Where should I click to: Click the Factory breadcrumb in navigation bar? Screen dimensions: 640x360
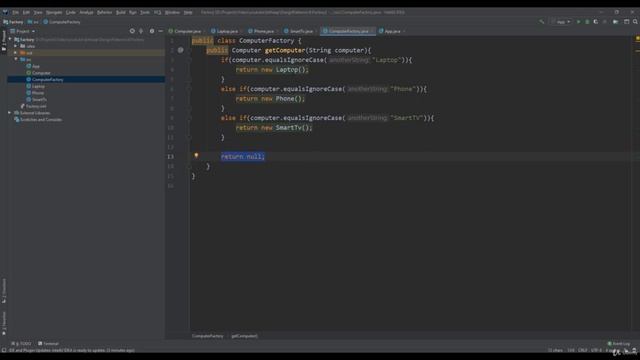tap(13, 22)
